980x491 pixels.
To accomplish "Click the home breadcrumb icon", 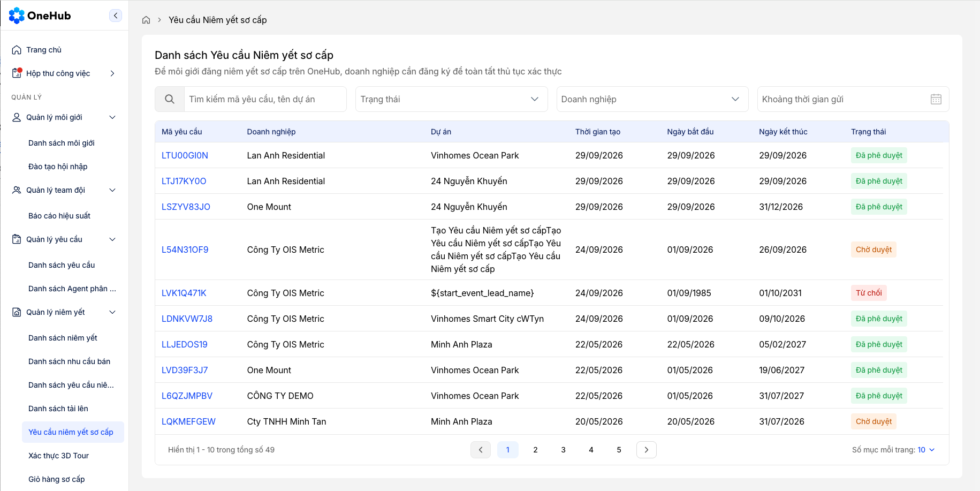I will coord(146,20).
